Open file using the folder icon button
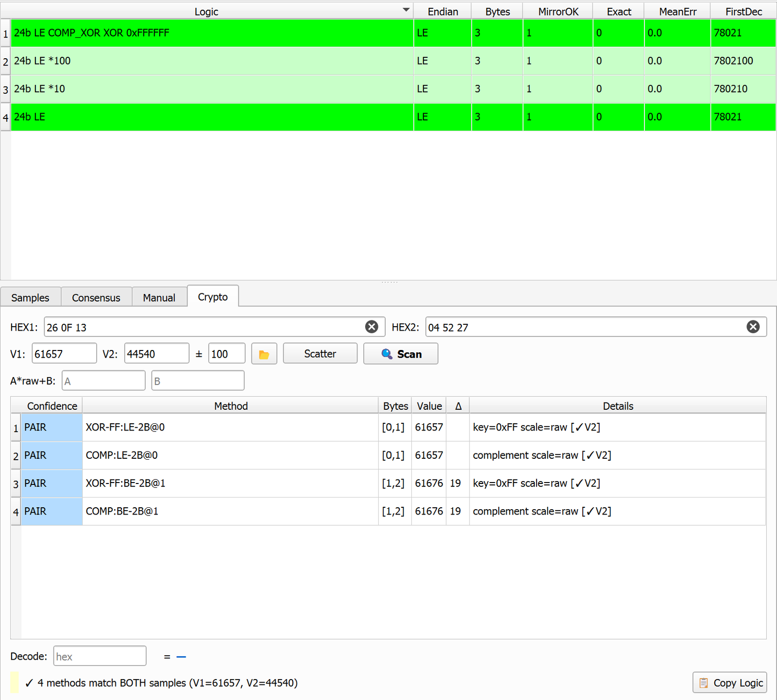The width and height of the screenshot is (777, 700). (264, 354)
